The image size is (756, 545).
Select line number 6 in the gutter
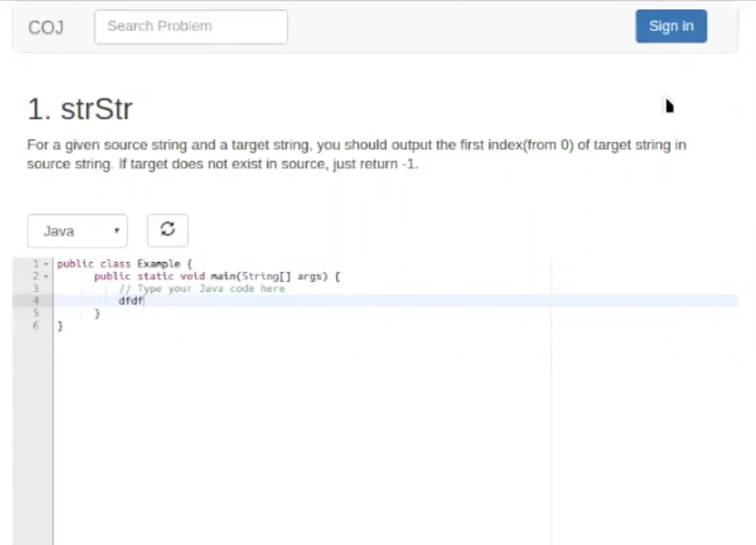[36, 325]
